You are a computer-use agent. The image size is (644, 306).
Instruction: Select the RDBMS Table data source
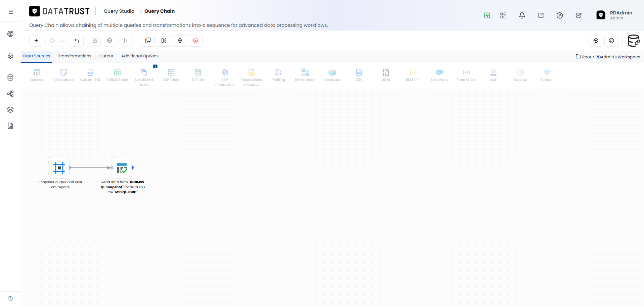[x=117, y=75]
